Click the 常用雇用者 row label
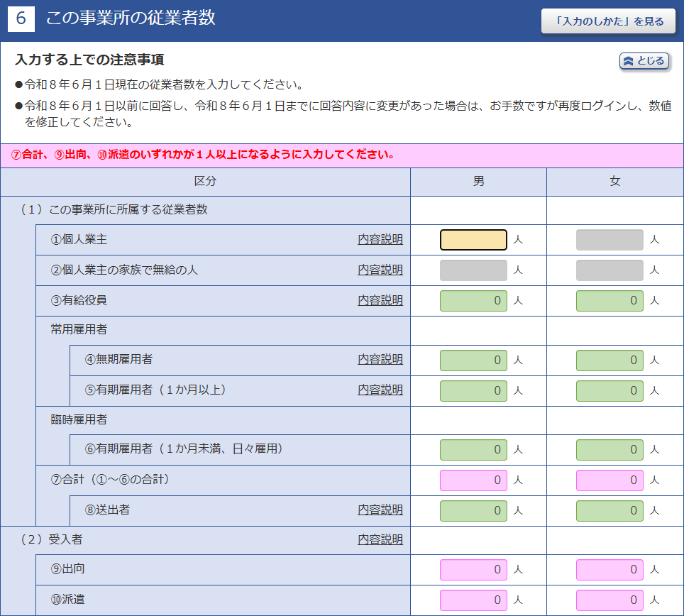This screenshot has height=616, width=684. pyautogui.click(x=79, y=329)
